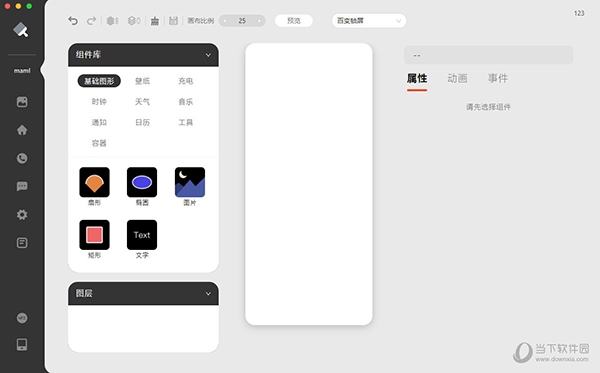Screen dimensions: 600x373
Task: Collapse the 图层 panel with its chevron
Action: click(208, 294)
